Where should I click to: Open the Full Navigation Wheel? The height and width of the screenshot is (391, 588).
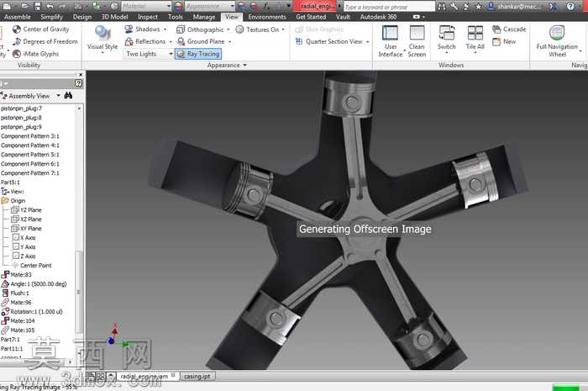557,41
